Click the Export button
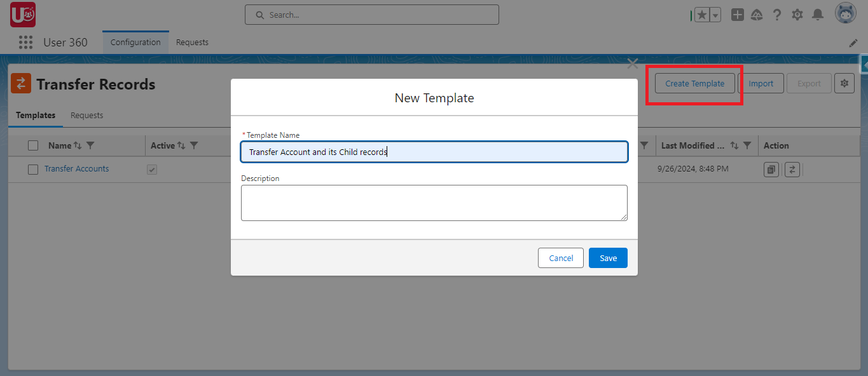 809,83
